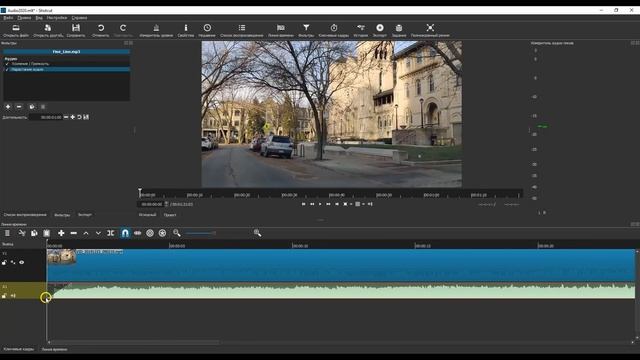Toggle the ripple trim target icon
The height and width of the screenshot is (360, 640).
point(150,233)
